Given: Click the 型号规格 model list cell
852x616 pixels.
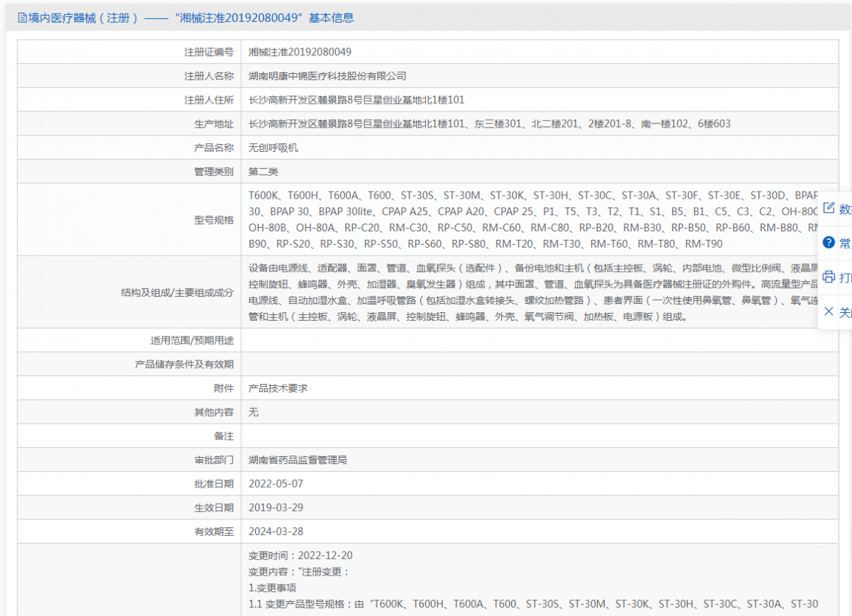Looking at the screenshot, I should (540, 220).
